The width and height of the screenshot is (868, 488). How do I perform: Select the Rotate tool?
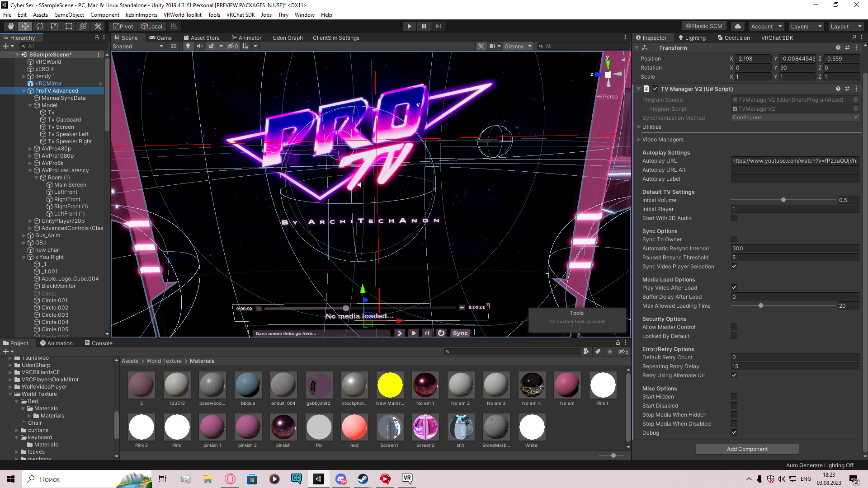pos(40,26)
